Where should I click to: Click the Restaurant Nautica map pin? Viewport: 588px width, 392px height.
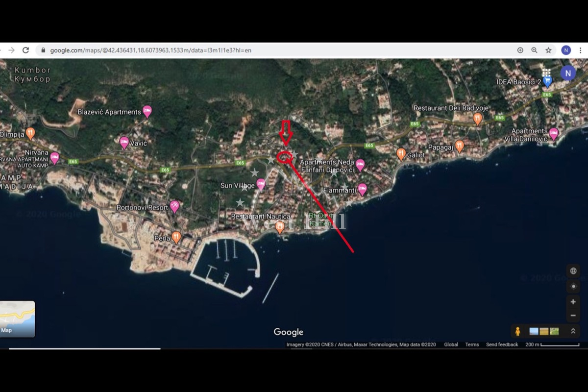point(280,227)
